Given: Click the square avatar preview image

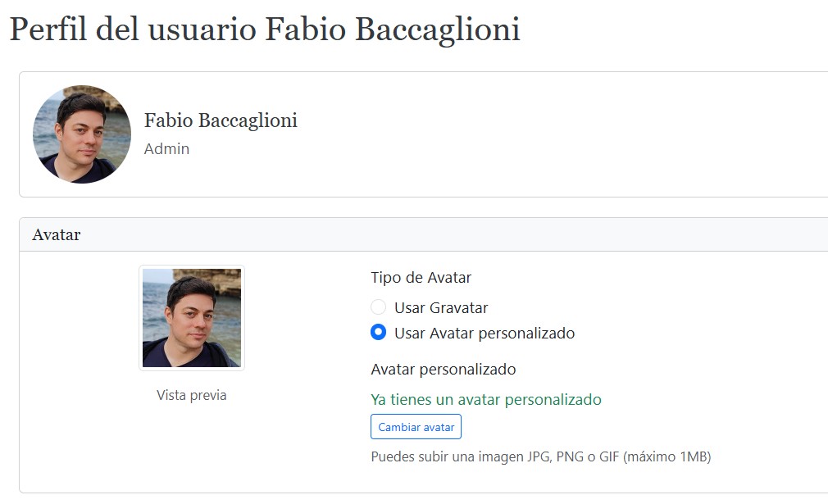Looking at the screenshot, I should click(x=192, y=318).
